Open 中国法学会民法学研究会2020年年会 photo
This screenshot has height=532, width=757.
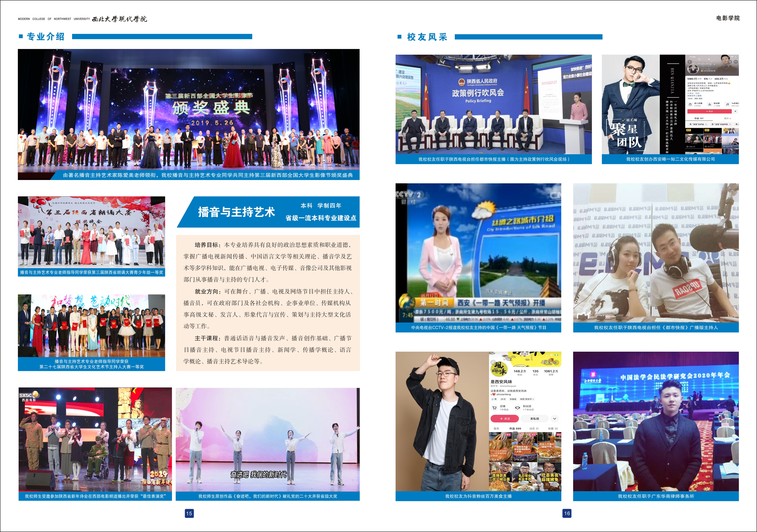point(656,422)
